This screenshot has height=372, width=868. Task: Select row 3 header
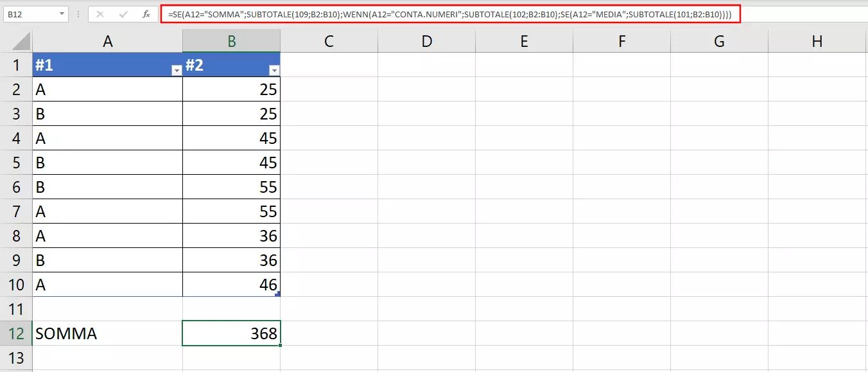(16, 114)
